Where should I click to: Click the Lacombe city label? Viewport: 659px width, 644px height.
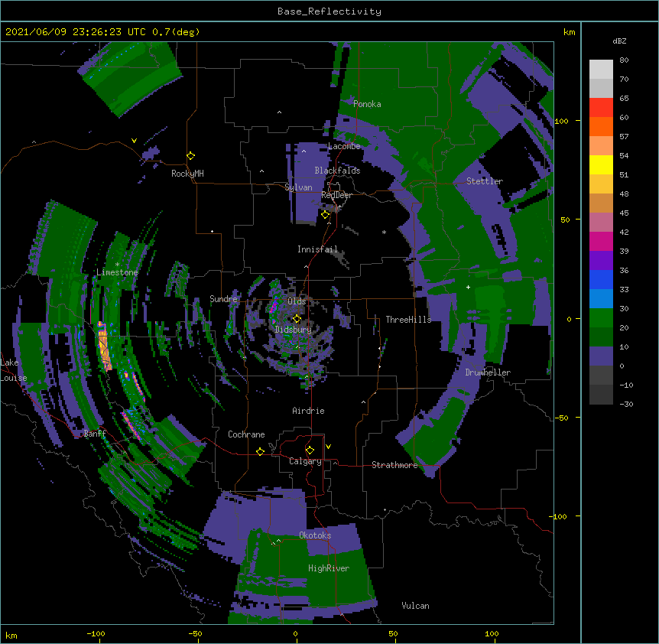(x=344, y=146)
